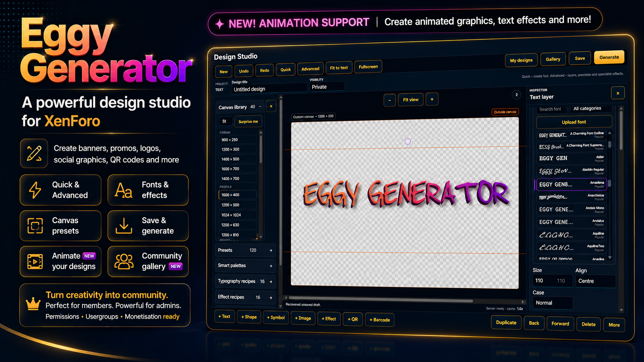This screenshot has height=362, width=644.
Task: Switch to Quick mode
Action: [x=285, y=70]
